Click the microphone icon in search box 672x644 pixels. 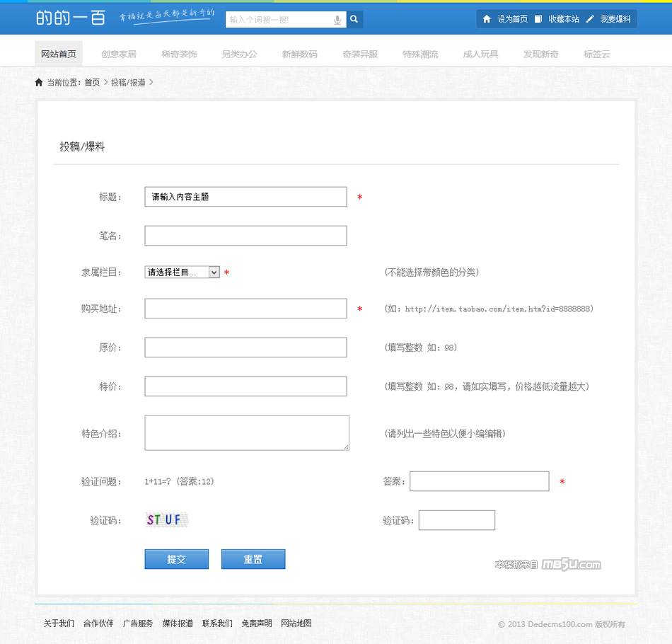pyautogui.click(x=337, y=20)
